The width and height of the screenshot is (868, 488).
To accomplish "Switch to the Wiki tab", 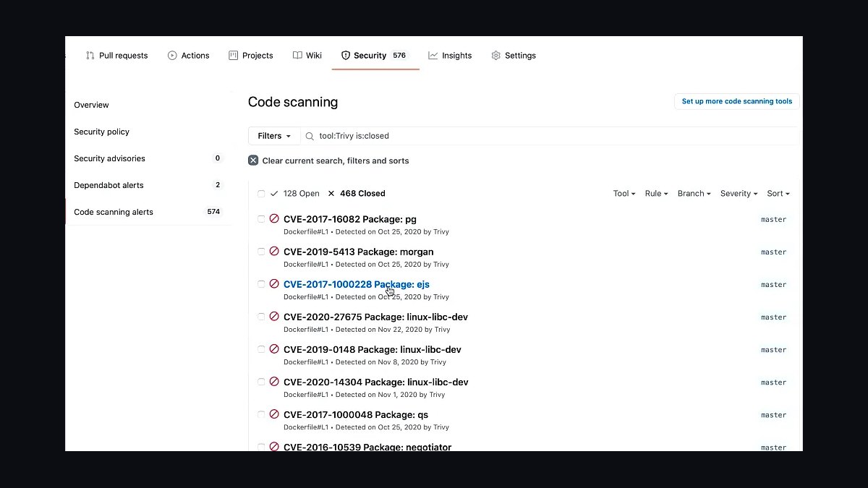I will click(x=307, y=56).
